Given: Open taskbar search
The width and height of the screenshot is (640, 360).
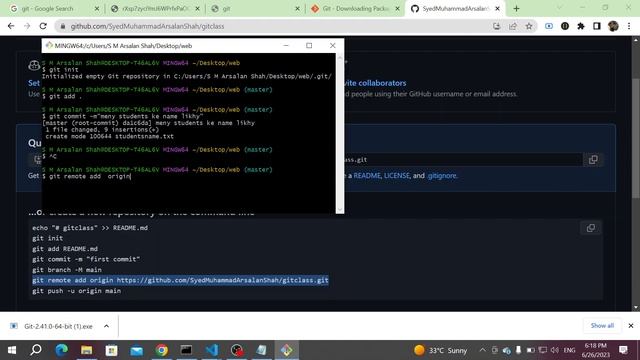Looking at the screenshot, I should pos(36,350).
